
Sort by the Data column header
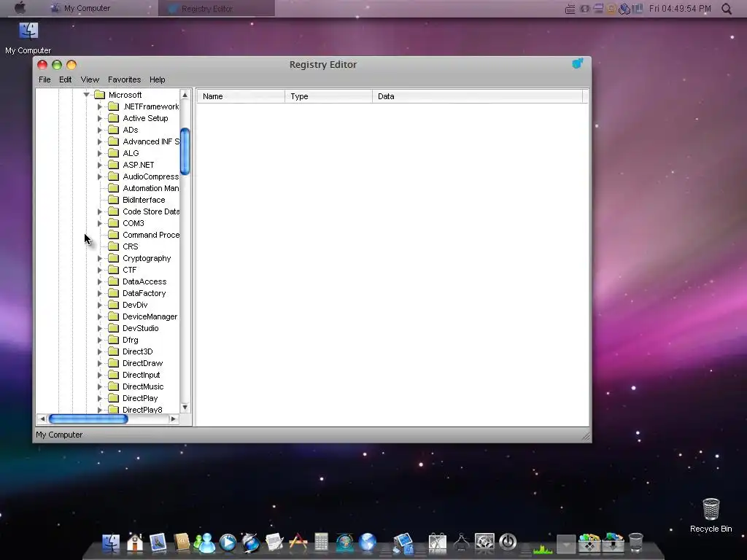click(477, 96)
